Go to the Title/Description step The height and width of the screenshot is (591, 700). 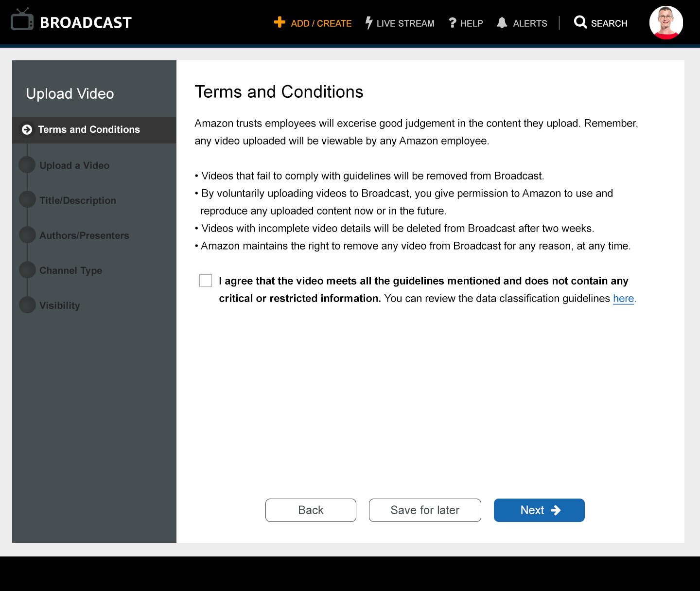[78, 200]
